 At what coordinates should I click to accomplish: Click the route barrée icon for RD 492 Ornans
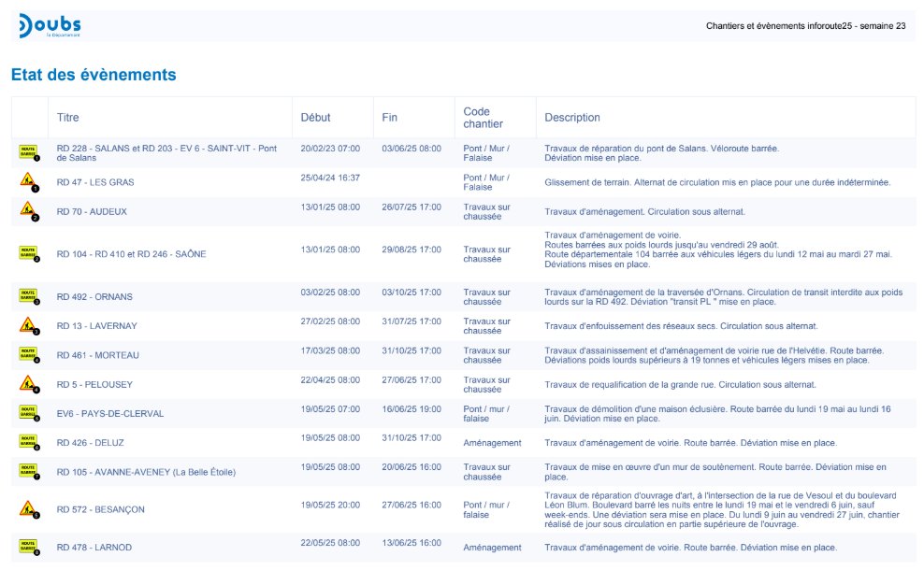29,296
